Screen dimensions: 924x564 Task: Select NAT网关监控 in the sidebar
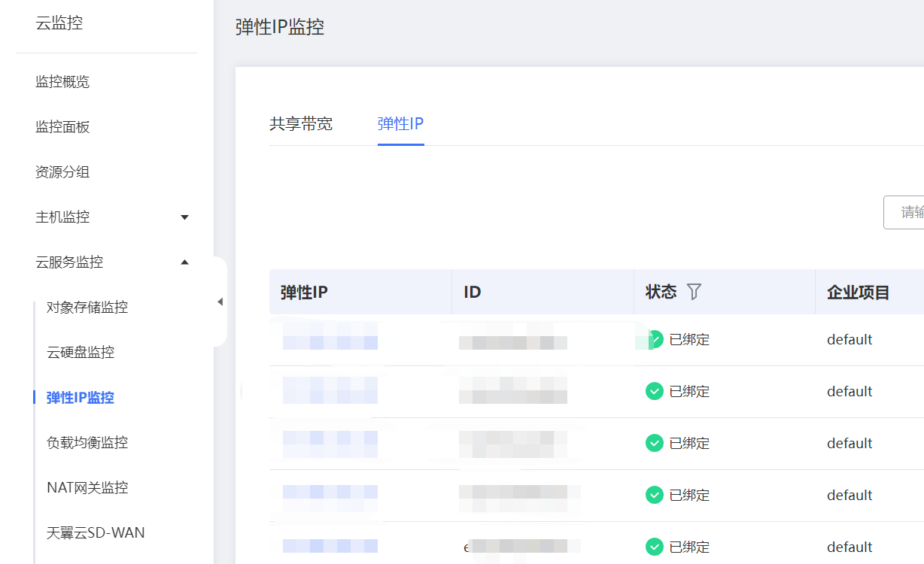tap(87, 488)
